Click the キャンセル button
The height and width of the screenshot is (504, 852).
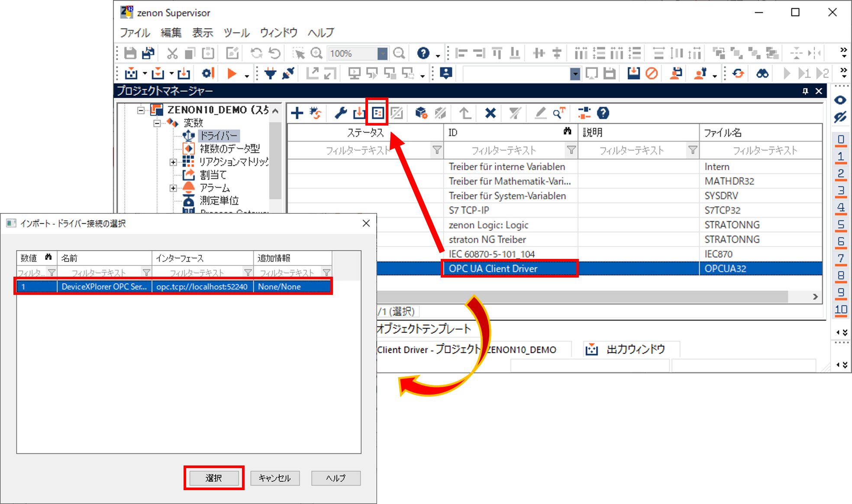[x=275, y=478]
